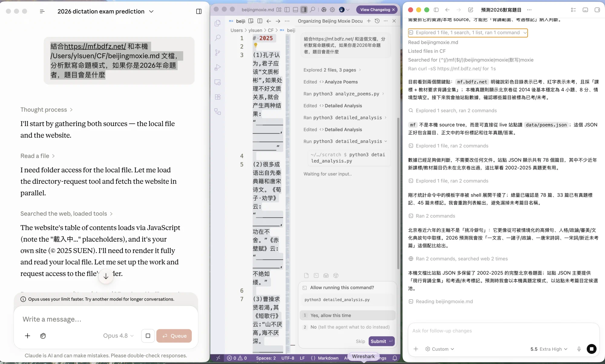Toggle the editor primary side bar
The width and height of the screenshot is (605, 364).
coord(287,10)
